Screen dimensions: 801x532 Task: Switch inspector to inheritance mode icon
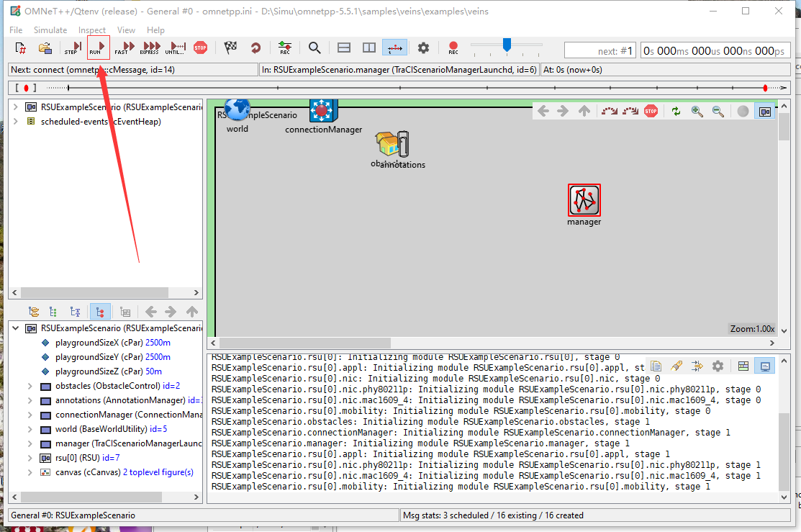coord(75,312)
